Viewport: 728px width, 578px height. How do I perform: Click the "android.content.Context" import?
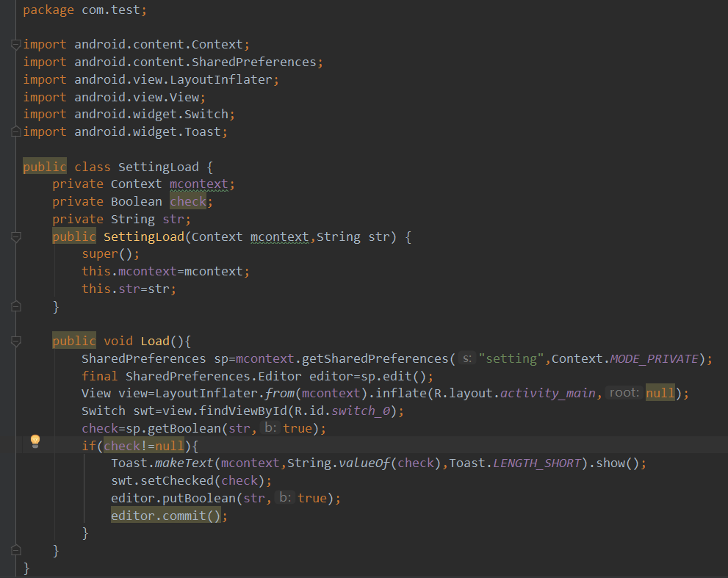click(x=159, y=45)
